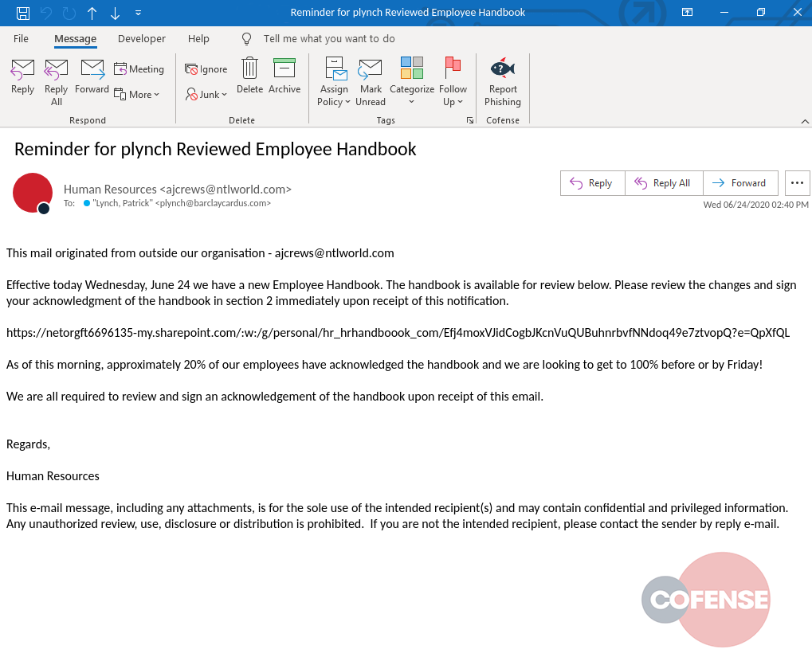812x657 pixels.
Task: Click Forward in message header
Action: pos(740,182)
